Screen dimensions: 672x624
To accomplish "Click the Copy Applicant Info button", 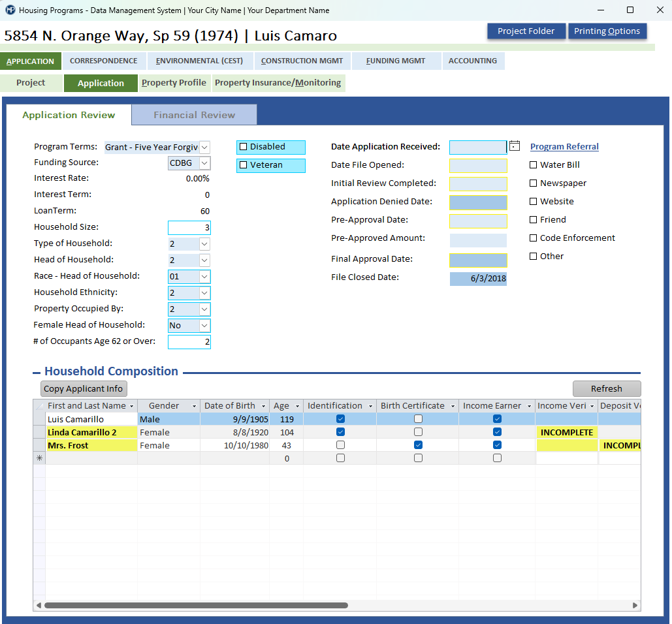I will [x=84, y=388].
